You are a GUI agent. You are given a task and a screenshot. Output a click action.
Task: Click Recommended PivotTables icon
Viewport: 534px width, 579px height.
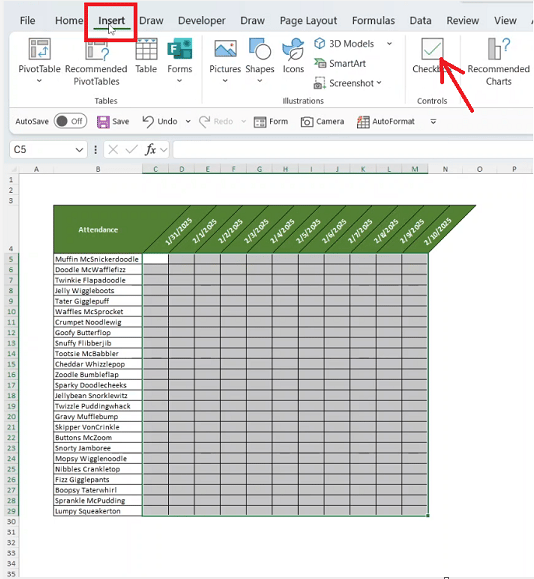click(96, 50)
